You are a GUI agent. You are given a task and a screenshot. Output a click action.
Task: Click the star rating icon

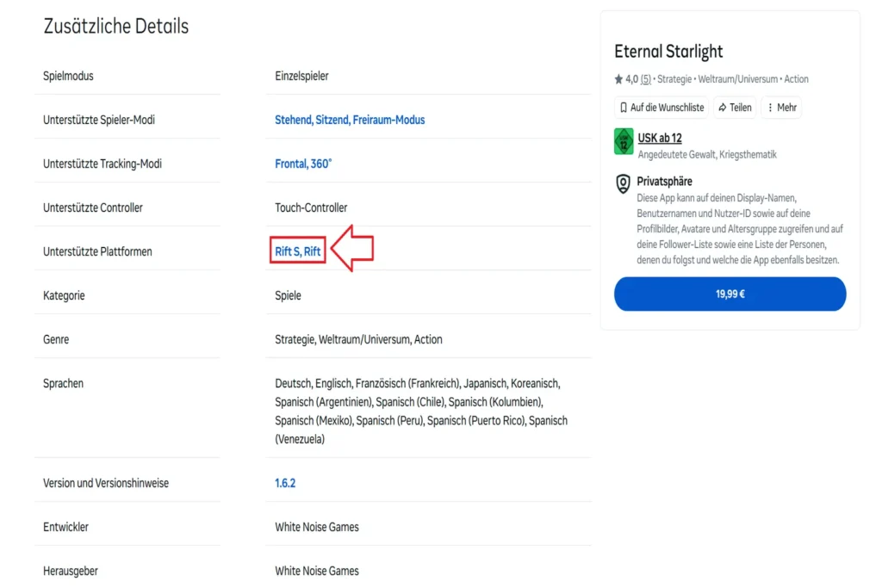(618, 79)
